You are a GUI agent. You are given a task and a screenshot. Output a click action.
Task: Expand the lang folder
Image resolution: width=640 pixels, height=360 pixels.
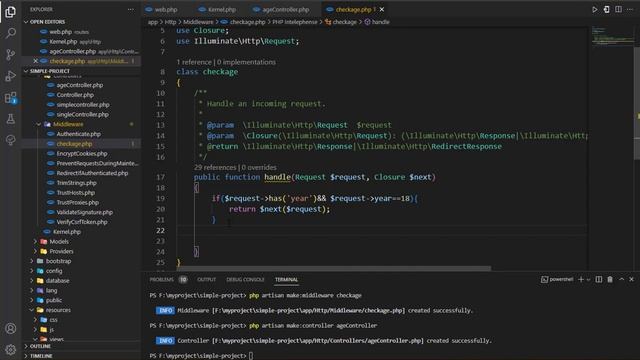point(51,291)
